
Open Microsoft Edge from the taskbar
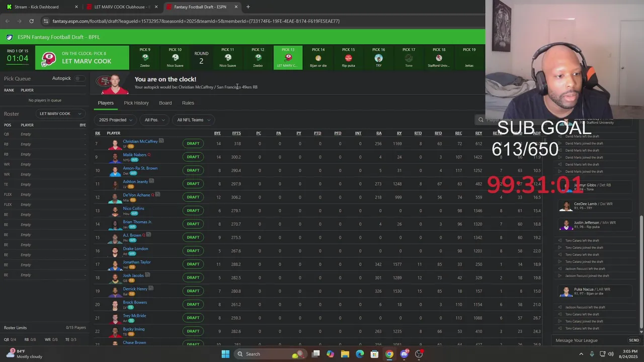pyautogui.click(x=360, y=354)
